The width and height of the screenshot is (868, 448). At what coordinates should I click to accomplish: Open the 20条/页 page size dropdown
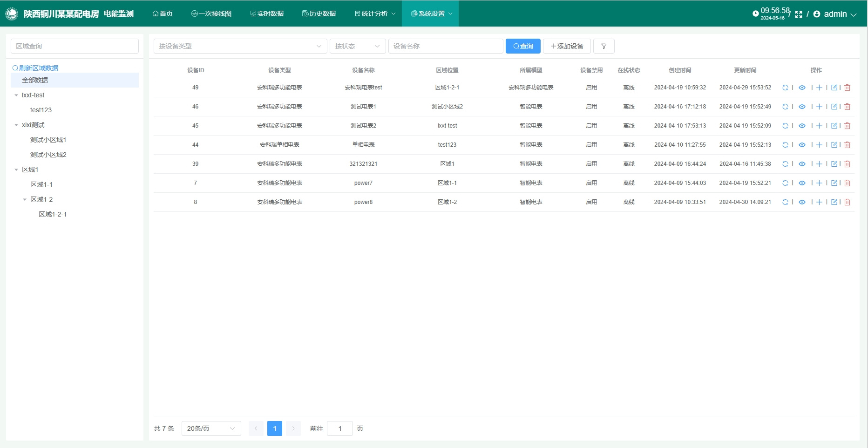point(211,428)
